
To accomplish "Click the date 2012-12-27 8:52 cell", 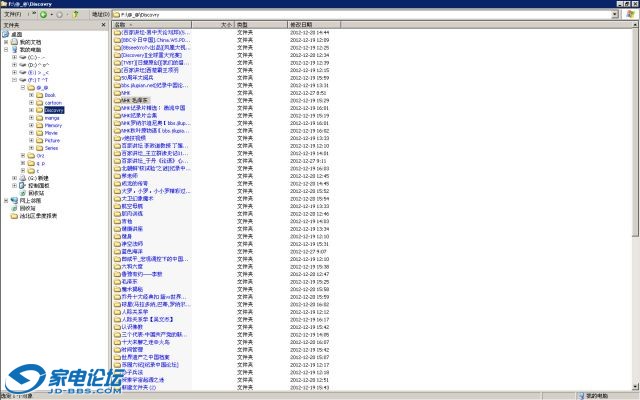I will pyautogui.click(x=308, y=93).
